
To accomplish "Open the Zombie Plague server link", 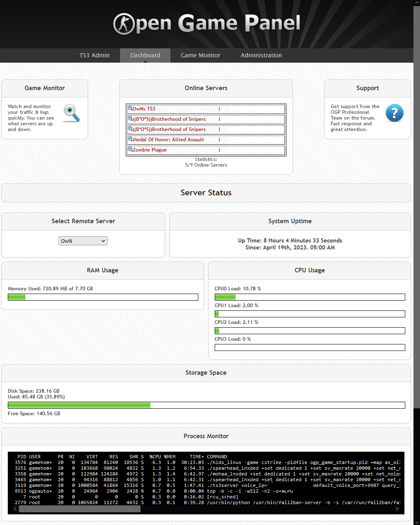I will [150, 150].
